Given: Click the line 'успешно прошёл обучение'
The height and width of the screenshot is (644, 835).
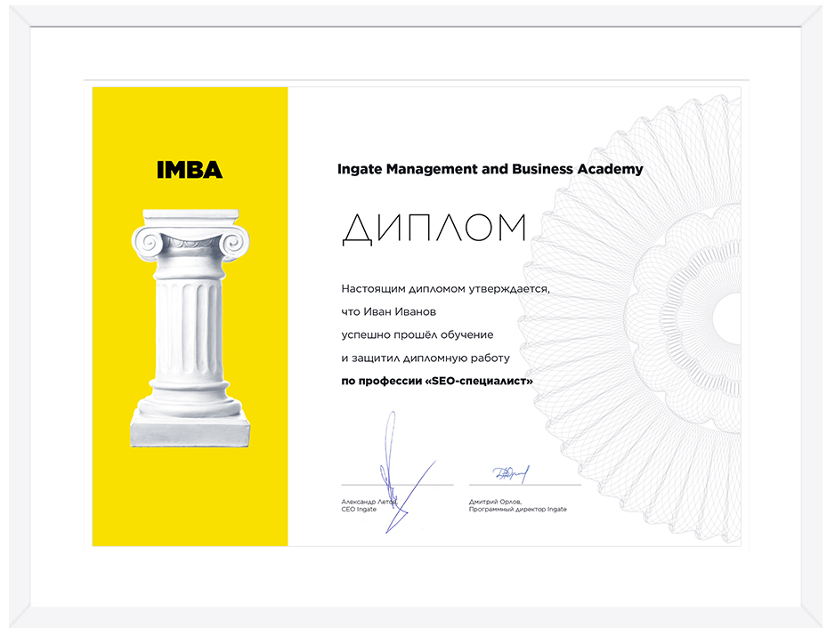Looking at the screenshot, I should tap(417, 334).
